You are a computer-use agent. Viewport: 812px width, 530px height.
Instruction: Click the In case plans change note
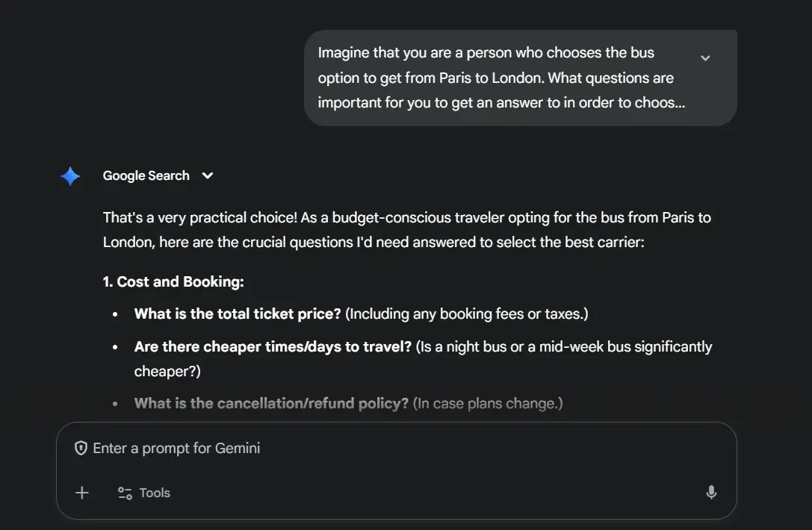488,404
